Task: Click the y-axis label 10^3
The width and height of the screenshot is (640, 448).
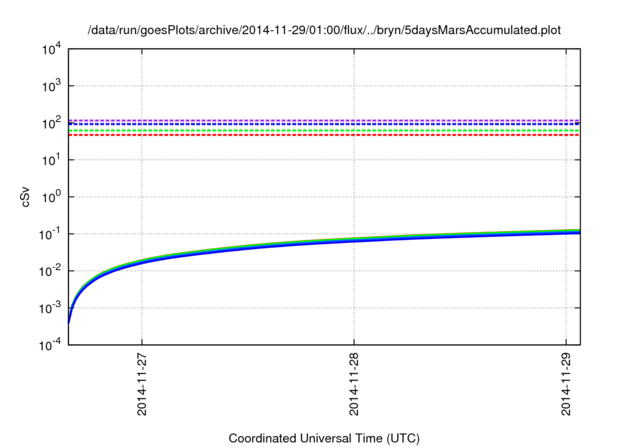Action: (51, 86)
